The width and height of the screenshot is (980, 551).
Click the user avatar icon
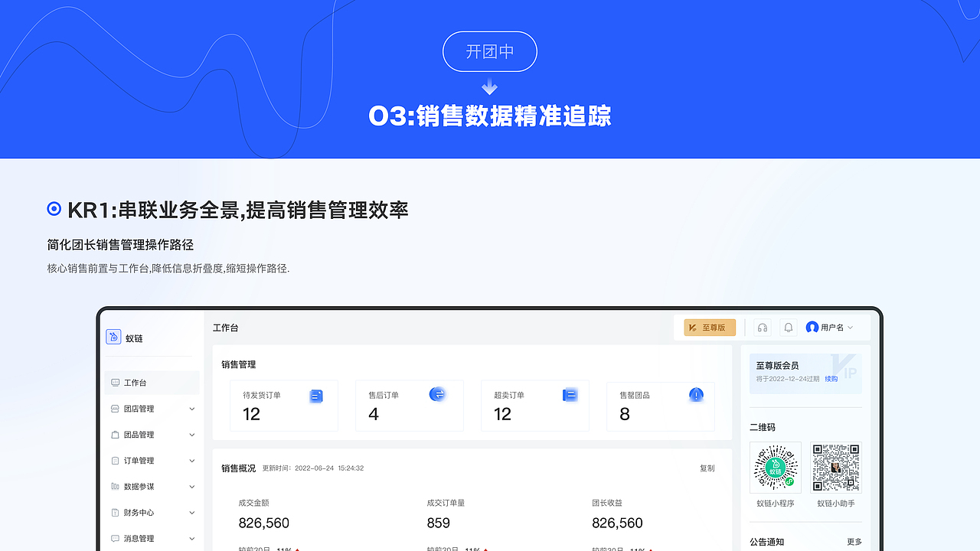[x=812, y=328]
